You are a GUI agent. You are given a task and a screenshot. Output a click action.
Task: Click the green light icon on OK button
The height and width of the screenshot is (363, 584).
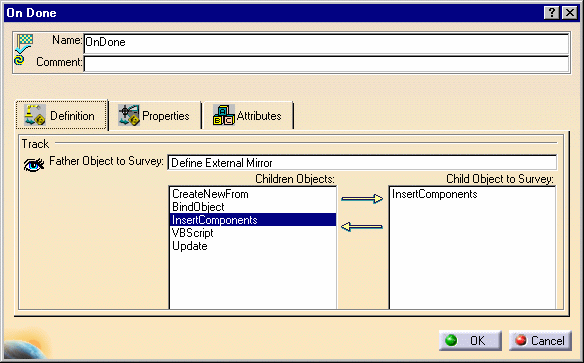click(x=451, y=340)
